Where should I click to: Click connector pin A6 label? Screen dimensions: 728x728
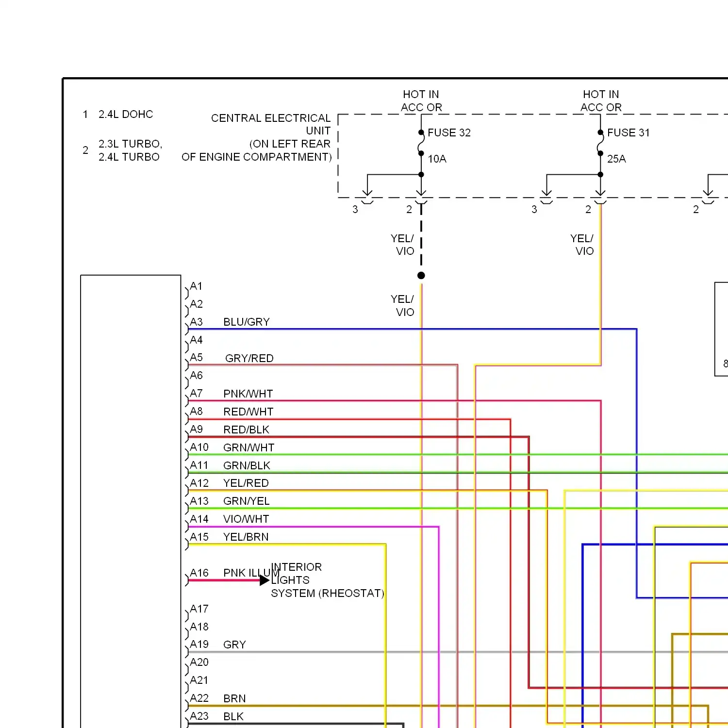point(196,375)
